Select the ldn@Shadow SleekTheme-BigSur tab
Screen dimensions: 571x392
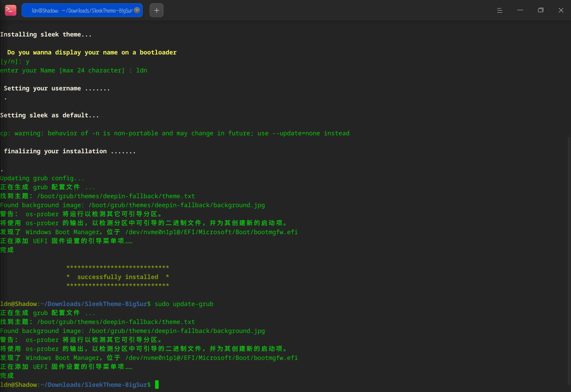pyautogui.click(x=82, y=10)
